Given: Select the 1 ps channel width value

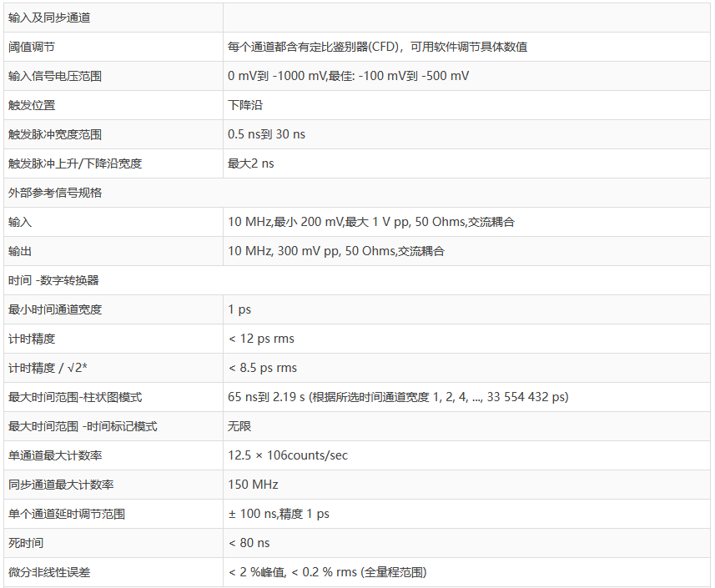Looking at the screenshot, I should click(x=239, y=309).
